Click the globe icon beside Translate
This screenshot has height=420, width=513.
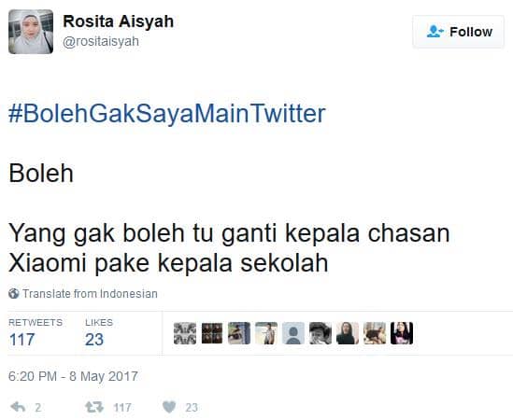[x=14, y=293]
